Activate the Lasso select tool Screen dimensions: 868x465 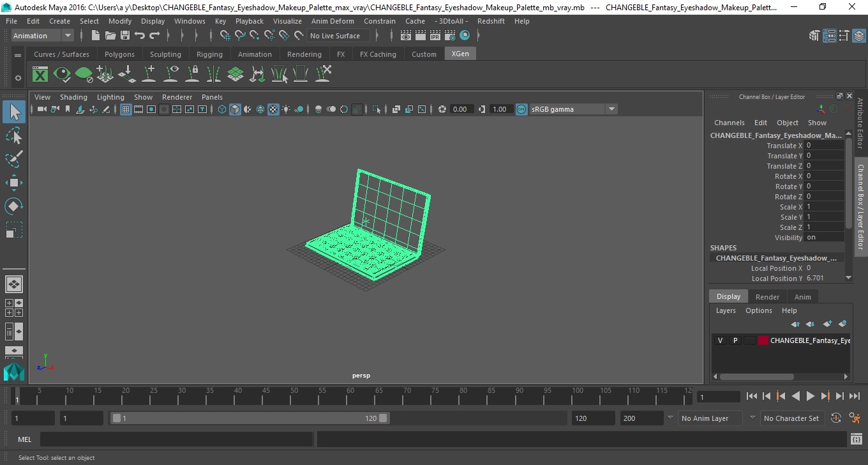click(14, 135)
